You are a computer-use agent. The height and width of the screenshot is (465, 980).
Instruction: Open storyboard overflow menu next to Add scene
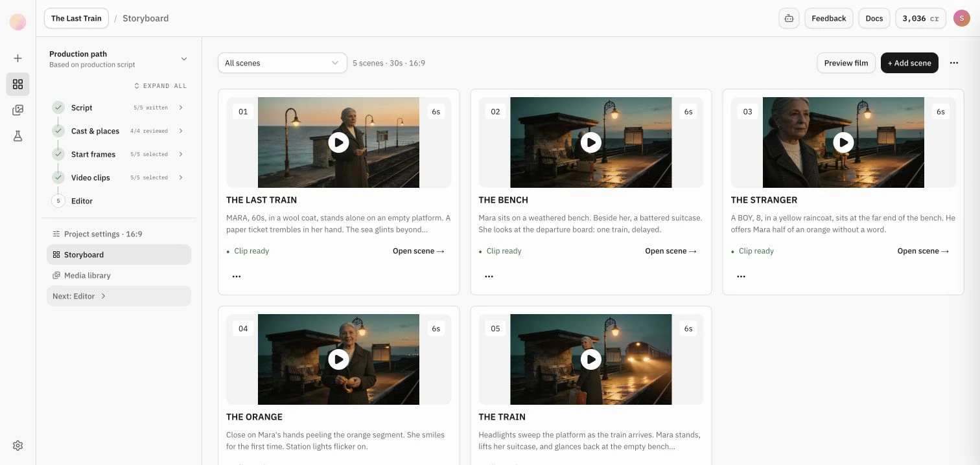pos(954,63)
